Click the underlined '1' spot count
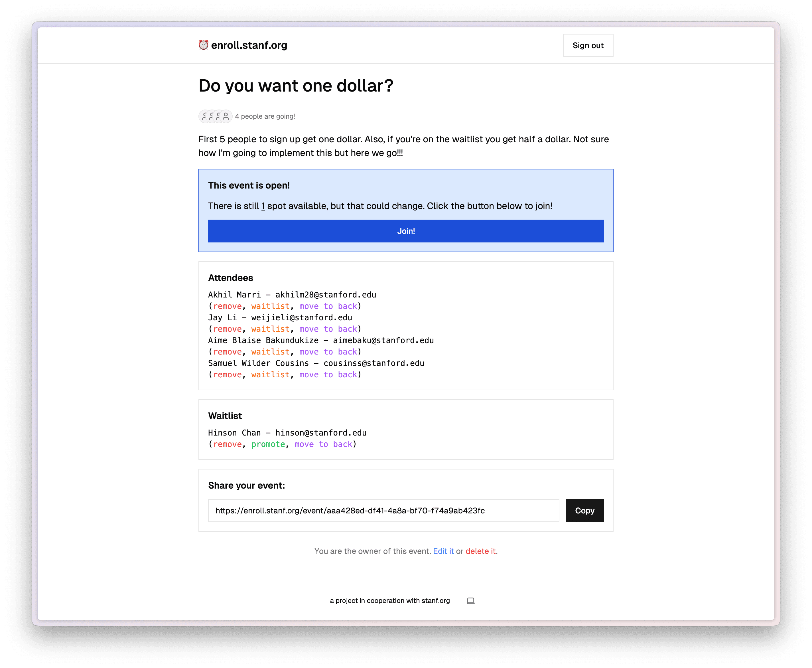 [263, 206]
